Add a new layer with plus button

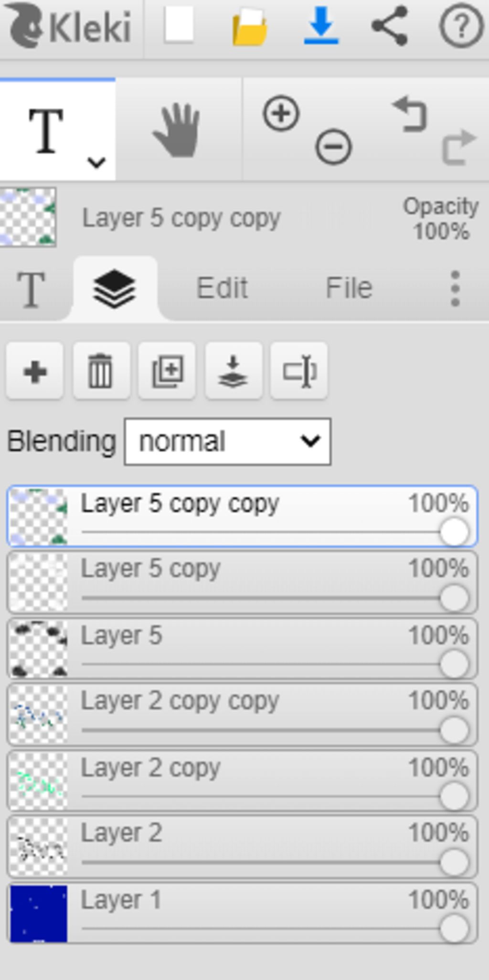pyautogui.click(x=35, y=371)
